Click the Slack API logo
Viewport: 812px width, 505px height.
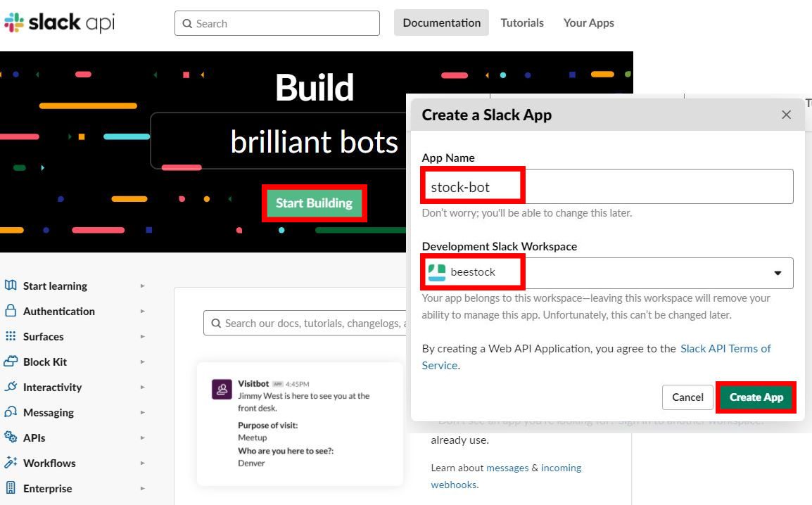(x=59, y=23)
